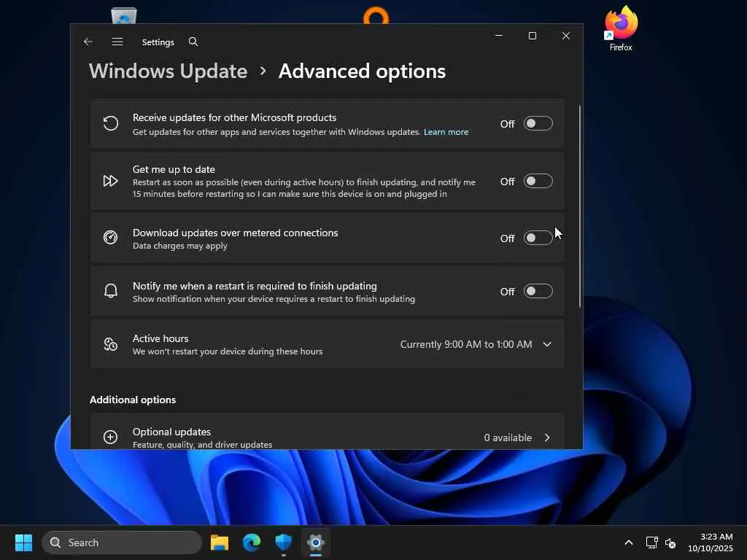Image resolution: width=747 pixels, height=560 pixels.
Task: Click the Settings gear icon in the taskbar
Action: [315, 542]
